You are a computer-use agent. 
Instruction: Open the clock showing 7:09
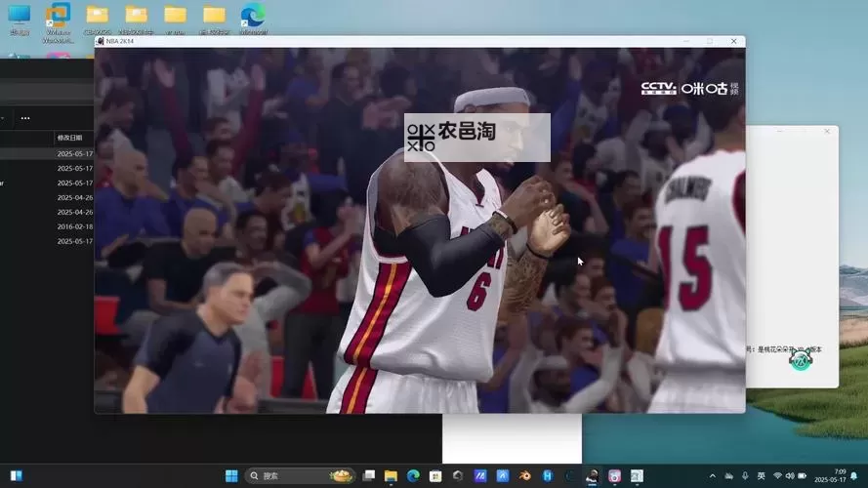coord(830,476)
